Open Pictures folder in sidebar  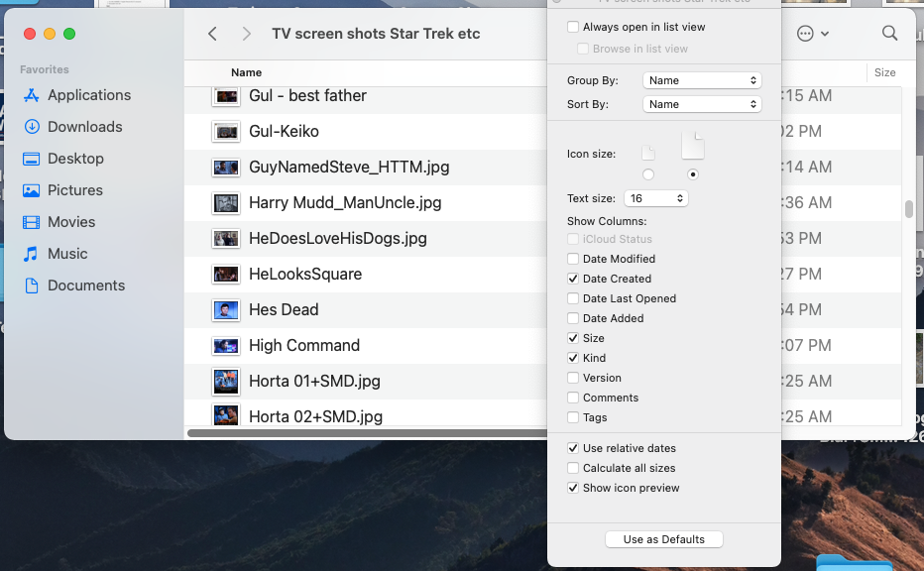62,190
